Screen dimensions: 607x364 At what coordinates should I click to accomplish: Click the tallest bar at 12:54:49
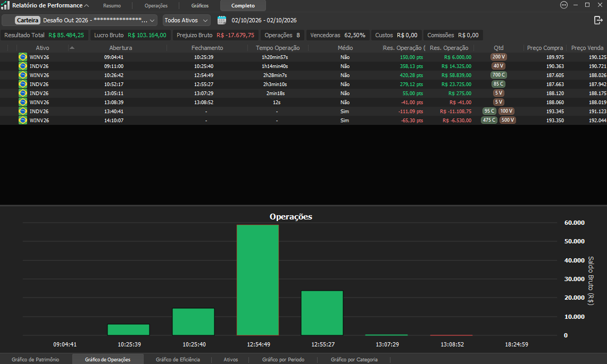point(258,280)
